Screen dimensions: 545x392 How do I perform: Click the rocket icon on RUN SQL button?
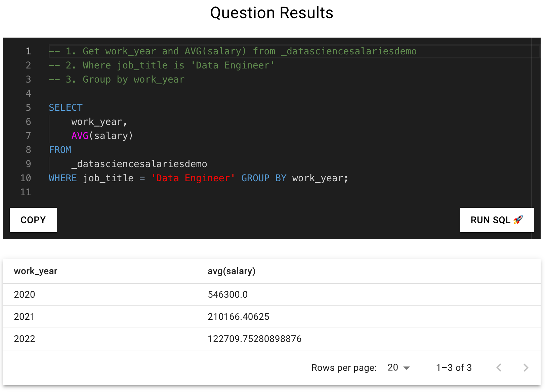518,220
